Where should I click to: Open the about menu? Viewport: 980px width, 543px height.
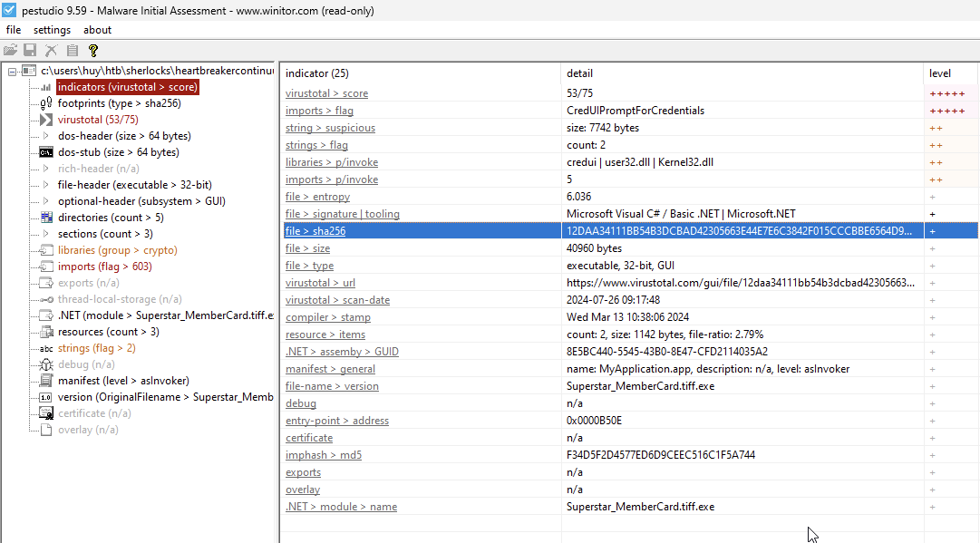click(x=97, y=30)
